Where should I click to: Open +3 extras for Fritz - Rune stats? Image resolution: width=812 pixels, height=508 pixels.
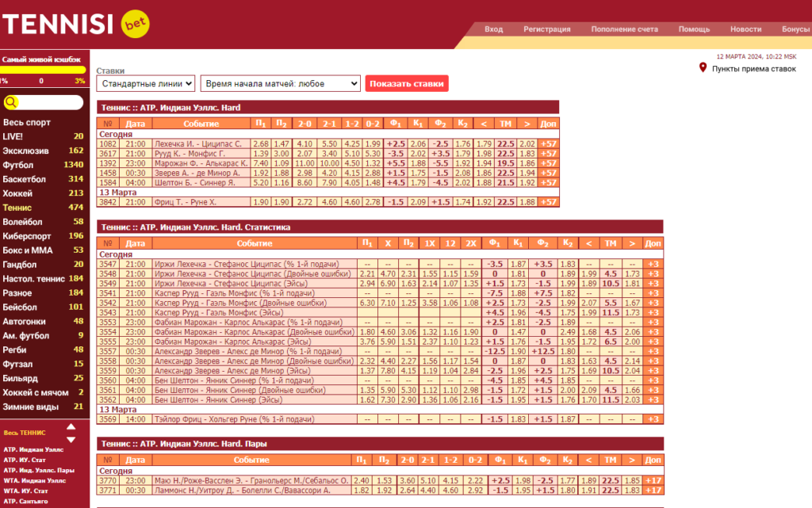coord(653,419)
